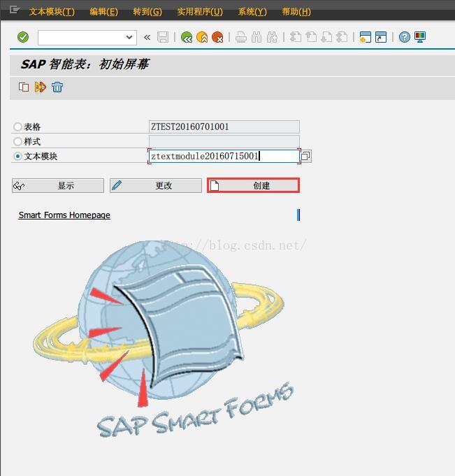Click the Find Next binoculars icon
Screen dimensions: 455x476
272,37
